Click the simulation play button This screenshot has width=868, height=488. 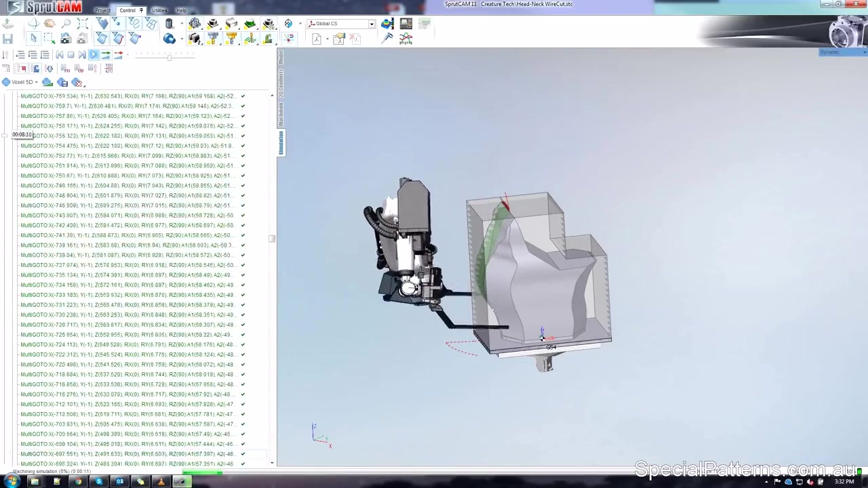tap(94, 54)
